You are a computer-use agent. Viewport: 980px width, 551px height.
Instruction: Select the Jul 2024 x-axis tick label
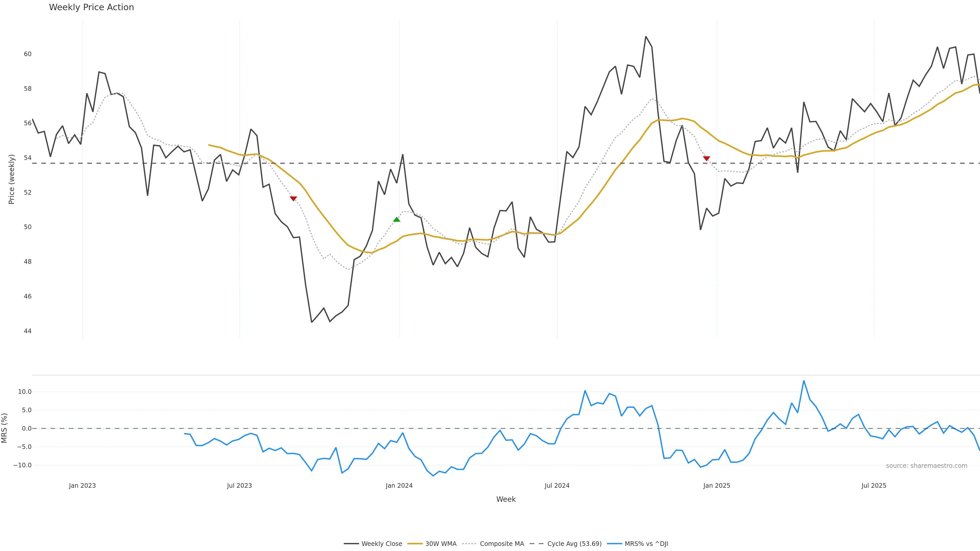pyautogui.click(x=557, y=486)
